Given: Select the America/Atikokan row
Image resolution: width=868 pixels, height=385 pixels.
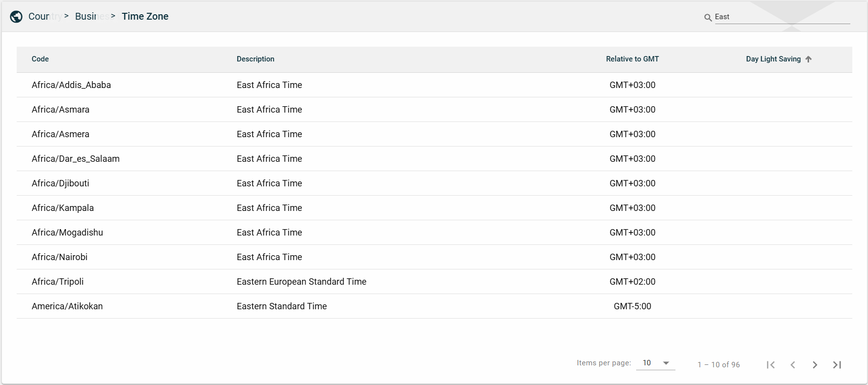Looking at the screenshot, I should (x=67, y=306).
